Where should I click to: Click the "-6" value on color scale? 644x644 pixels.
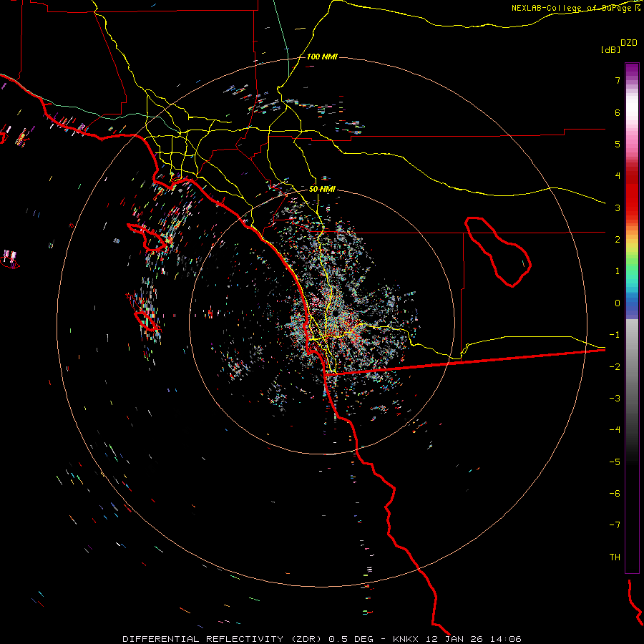(x=615, y=494)
